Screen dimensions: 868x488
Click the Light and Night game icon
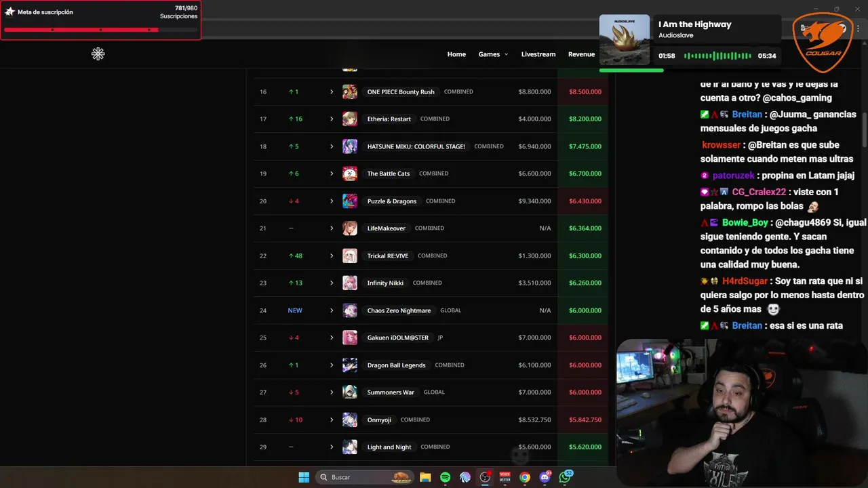350,447
